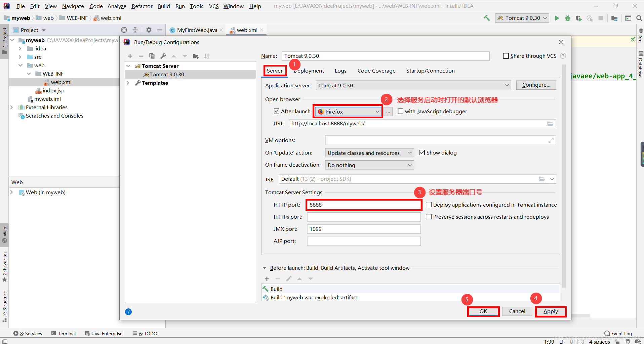Collapse the Before launch section
This screenshot has width=644, height=344.
265,268
